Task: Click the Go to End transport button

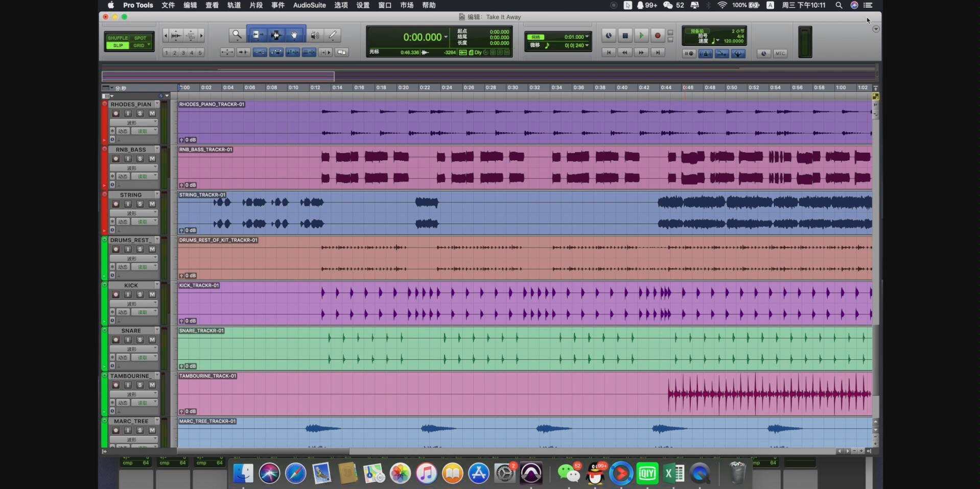Action: click(658, 53)
